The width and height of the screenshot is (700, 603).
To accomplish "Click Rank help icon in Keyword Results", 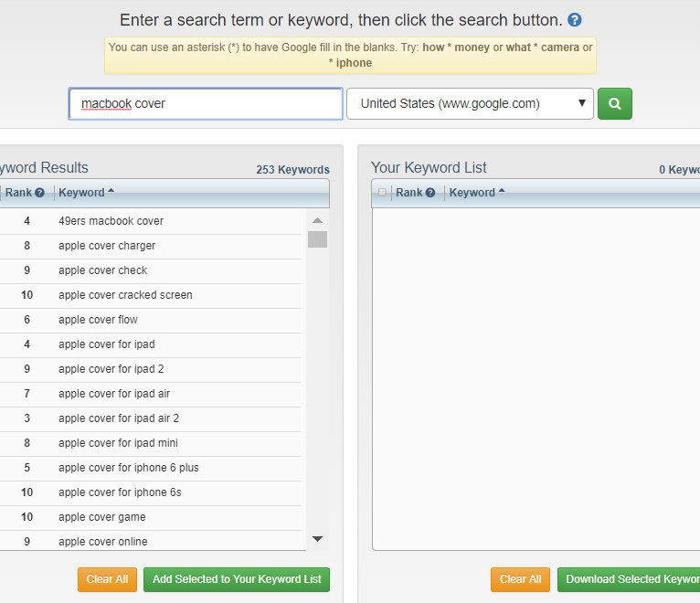I will [x=39, y=193].
